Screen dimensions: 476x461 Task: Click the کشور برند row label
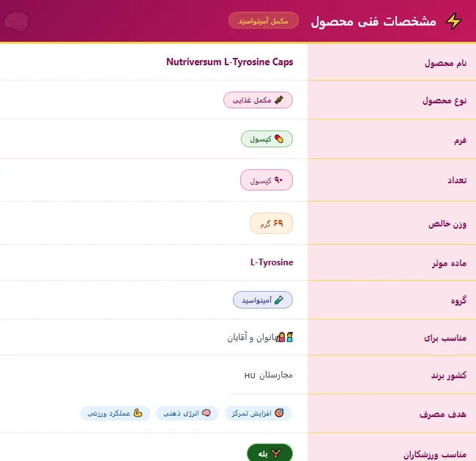449,375
